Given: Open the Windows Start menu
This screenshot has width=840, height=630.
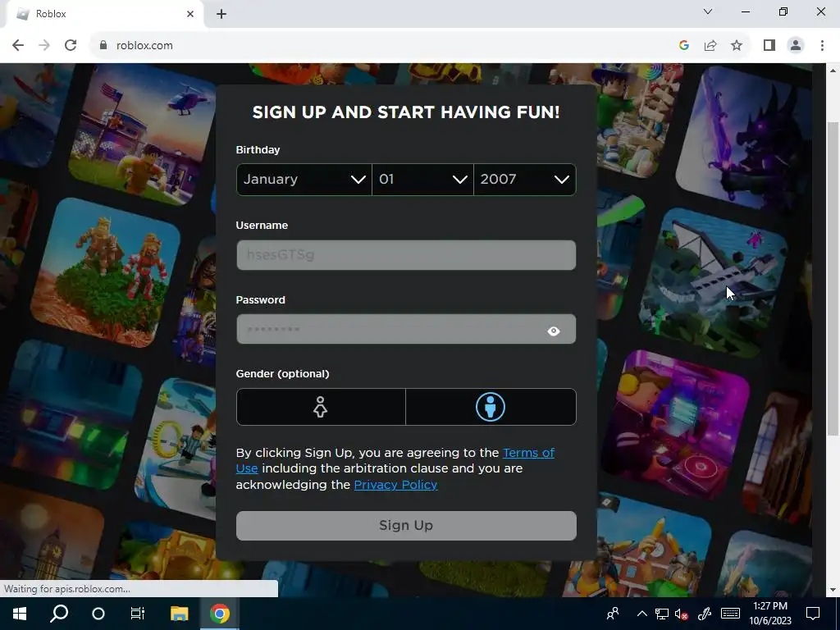Looking at the screenshot, I should click(x=20, y=614).
